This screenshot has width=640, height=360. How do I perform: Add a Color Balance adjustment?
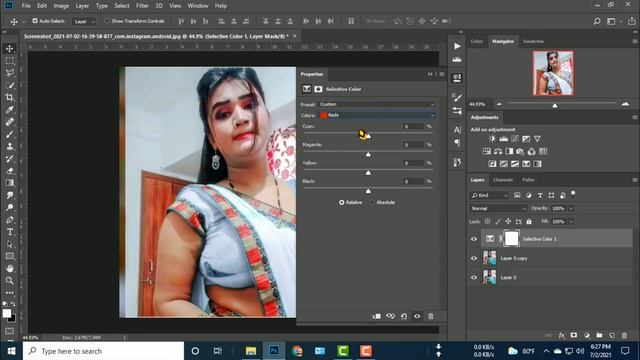(498, 151)
